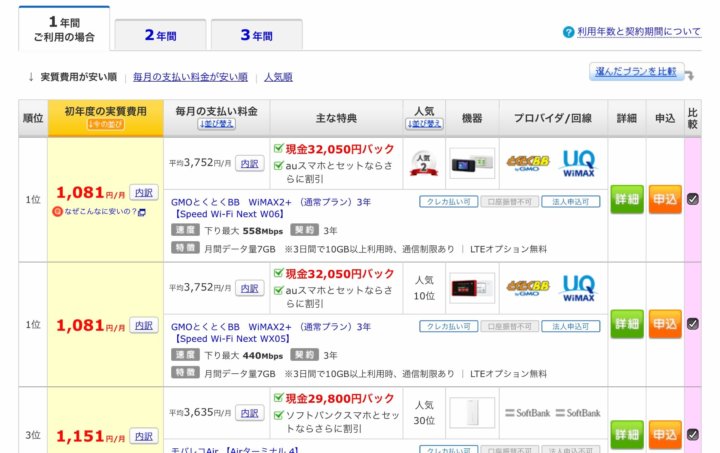Click first SoftBank logo in third row
Image resolution: width=720 pixels, height=453 pixels.
528,413
